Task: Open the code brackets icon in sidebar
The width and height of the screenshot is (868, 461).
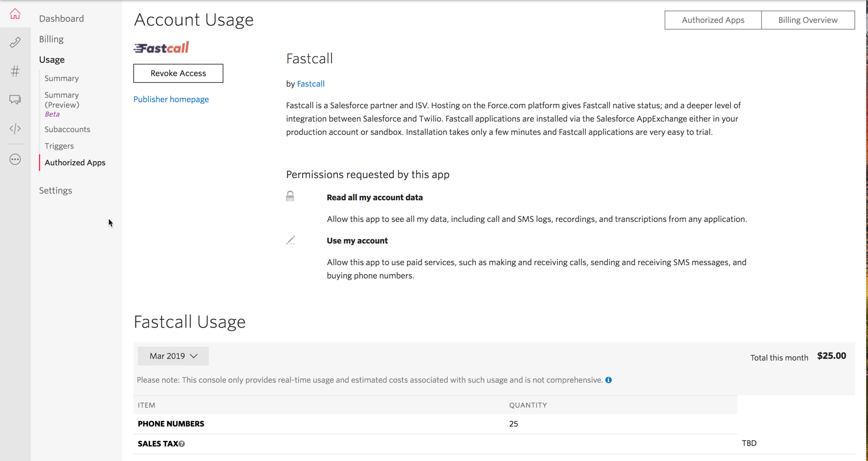Action: [15, 129]
